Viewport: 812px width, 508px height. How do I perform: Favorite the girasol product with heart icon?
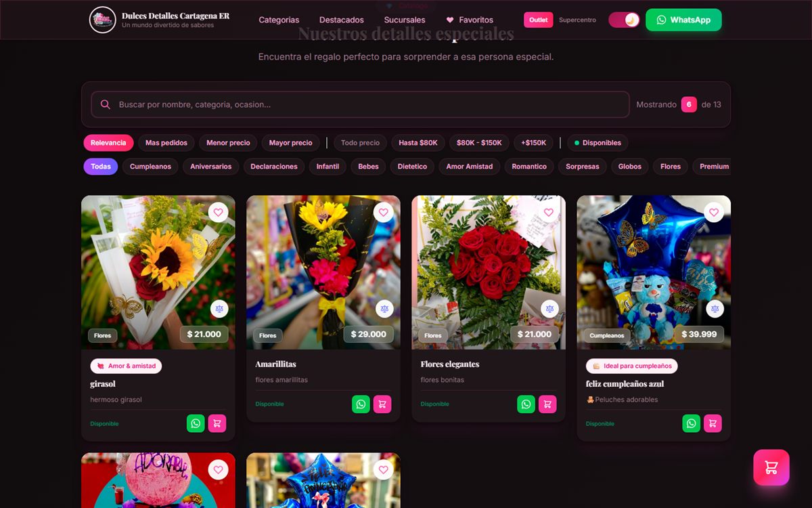(x=218, y=213)
